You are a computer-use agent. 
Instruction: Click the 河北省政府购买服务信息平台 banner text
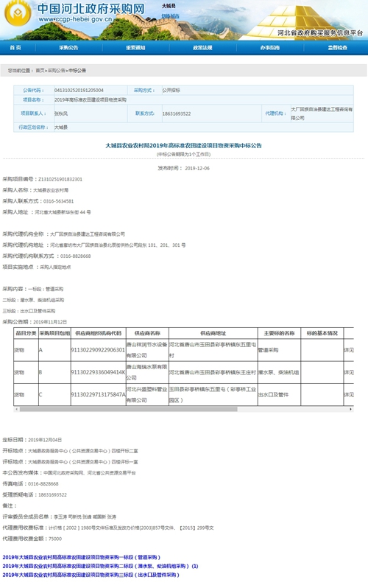tap(320, 33)
